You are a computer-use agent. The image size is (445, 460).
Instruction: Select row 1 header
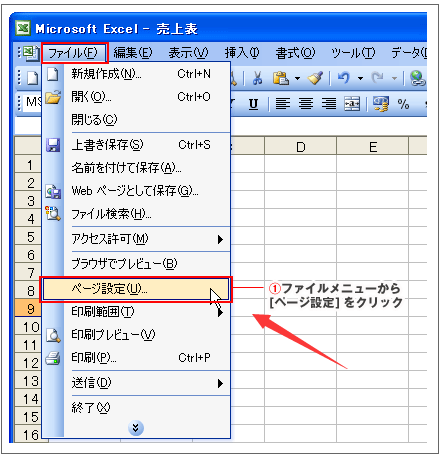pyautogui.click(x=29, y=165)
